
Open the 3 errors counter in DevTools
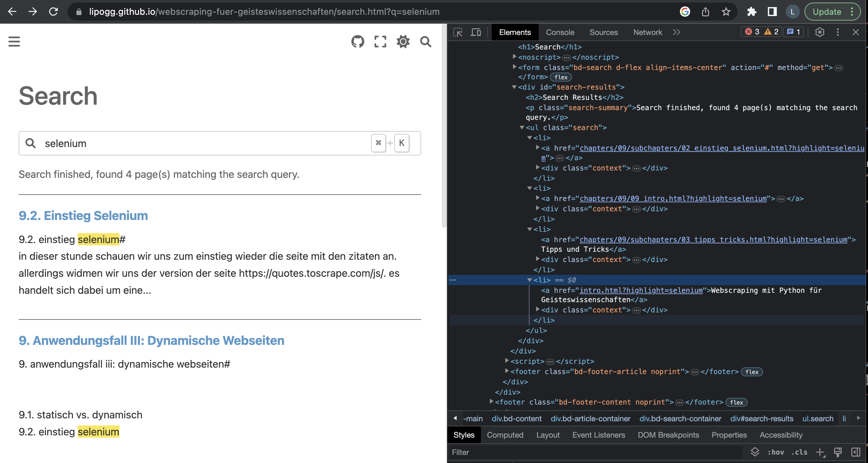(x=752, y=32)
